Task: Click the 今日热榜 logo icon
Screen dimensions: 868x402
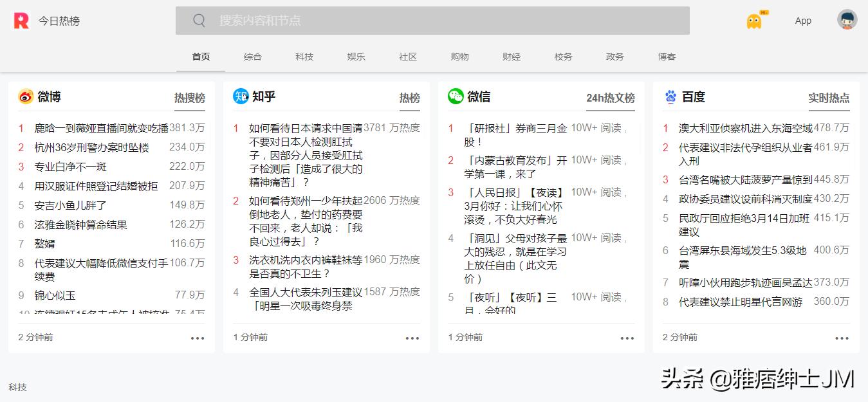Action: point(21,20)
